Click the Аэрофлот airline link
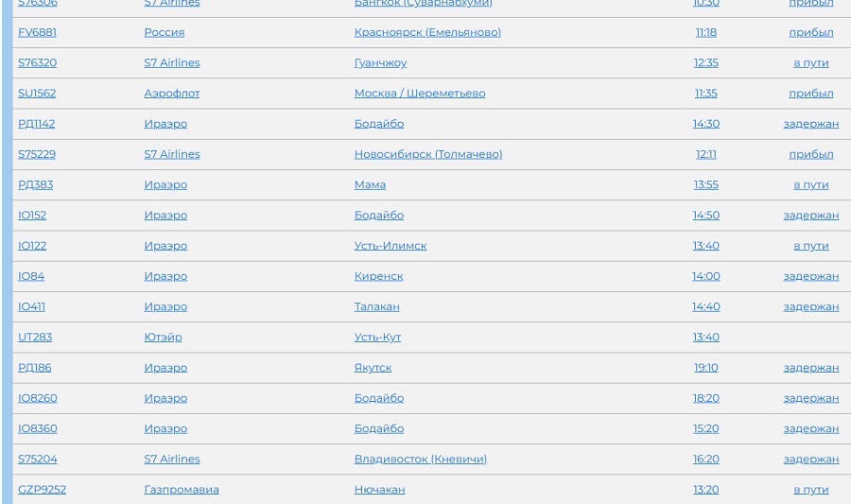The image size is (851, 504). click(171, 93)
